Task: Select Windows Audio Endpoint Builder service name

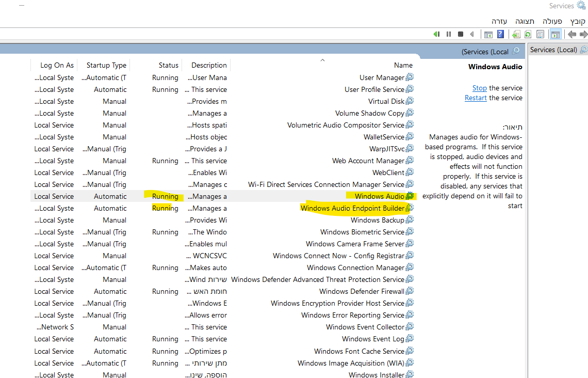Action: (x=352, y=208)
